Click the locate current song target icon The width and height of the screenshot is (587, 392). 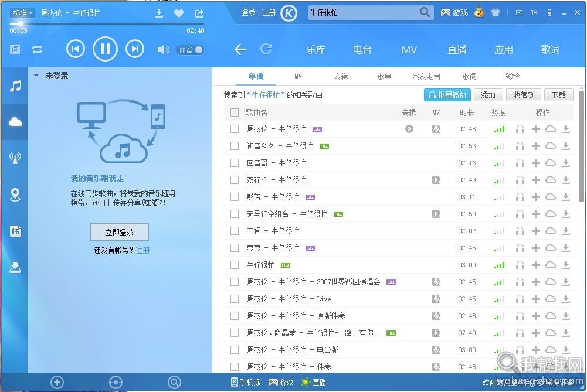(116, 382)
